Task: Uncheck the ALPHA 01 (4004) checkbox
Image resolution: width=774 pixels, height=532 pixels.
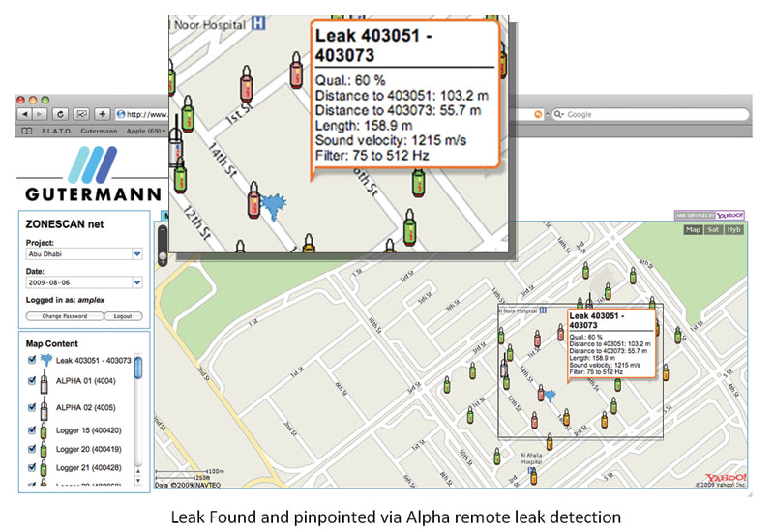Action: coord(32,380)
